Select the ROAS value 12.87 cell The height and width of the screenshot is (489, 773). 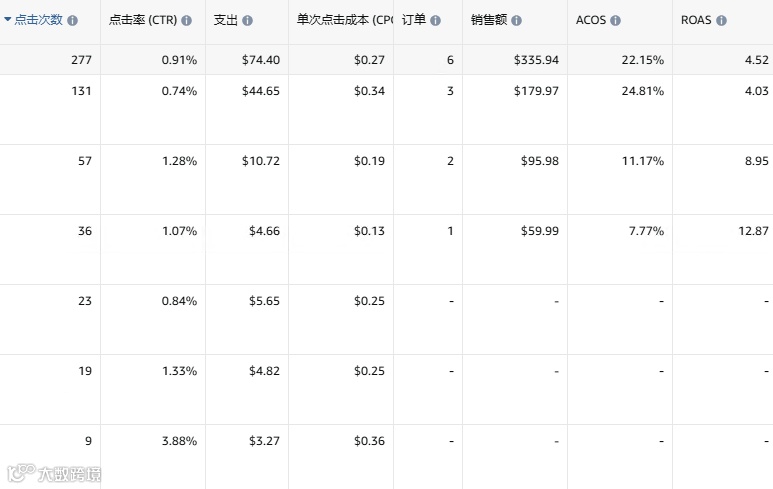[748, 231]
